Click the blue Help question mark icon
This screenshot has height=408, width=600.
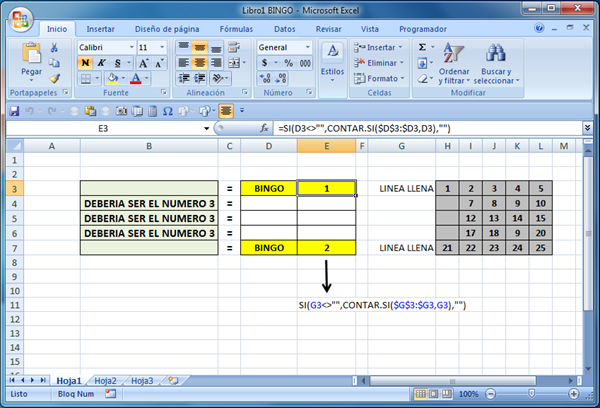539,28
